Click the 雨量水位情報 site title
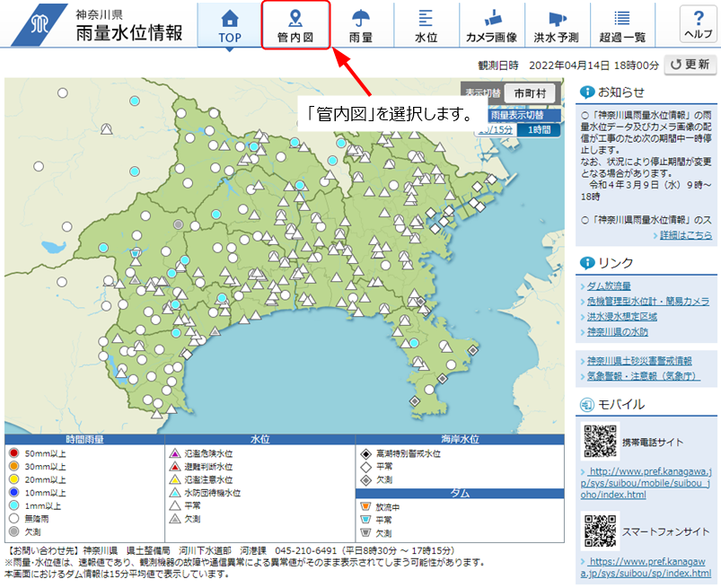 click(129, 32)
